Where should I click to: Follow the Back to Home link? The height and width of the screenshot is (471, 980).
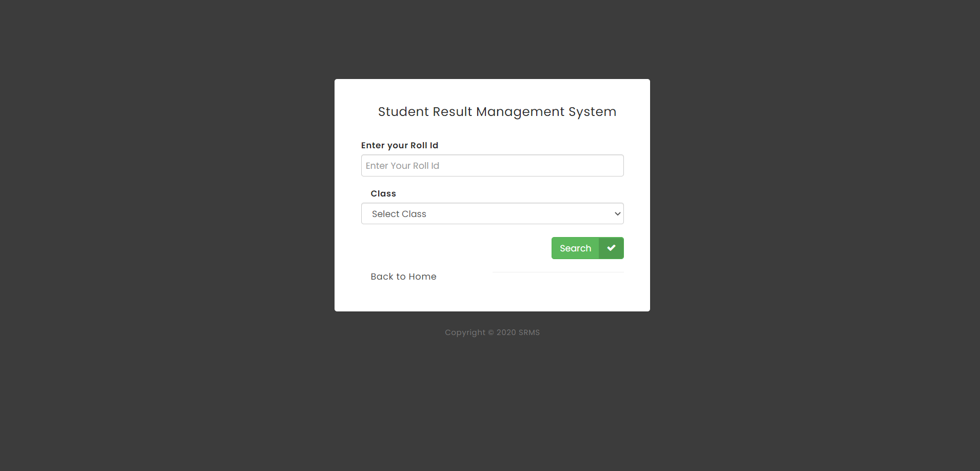tap(403, 276)
